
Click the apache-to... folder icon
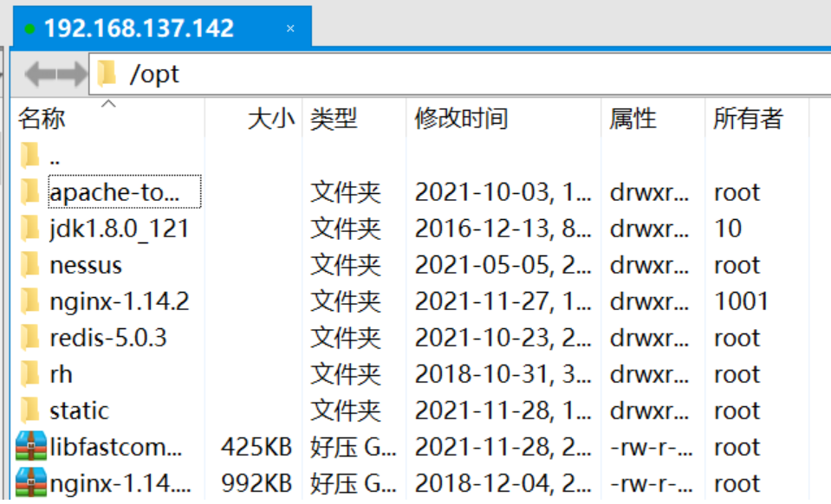pos(30,191)
